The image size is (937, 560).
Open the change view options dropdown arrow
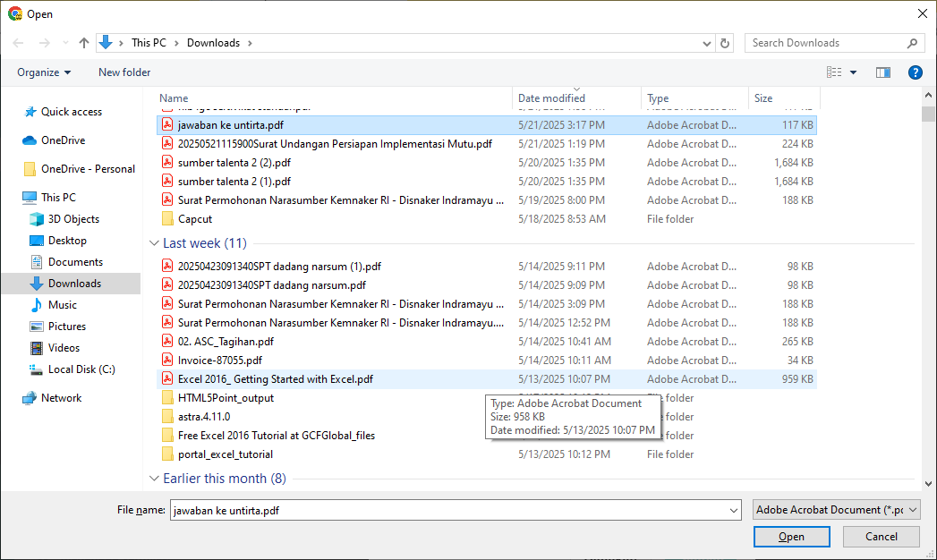(x=853, y=72)
